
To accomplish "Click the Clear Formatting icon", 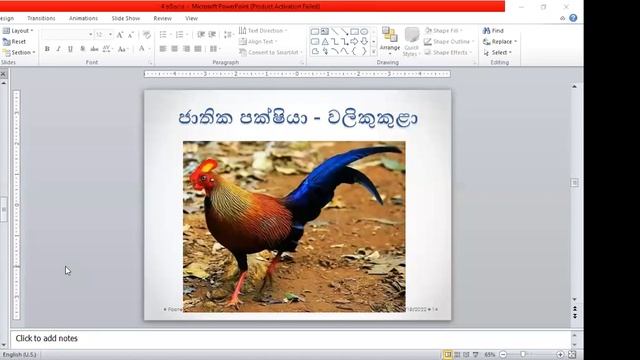I will coord(147,35).
